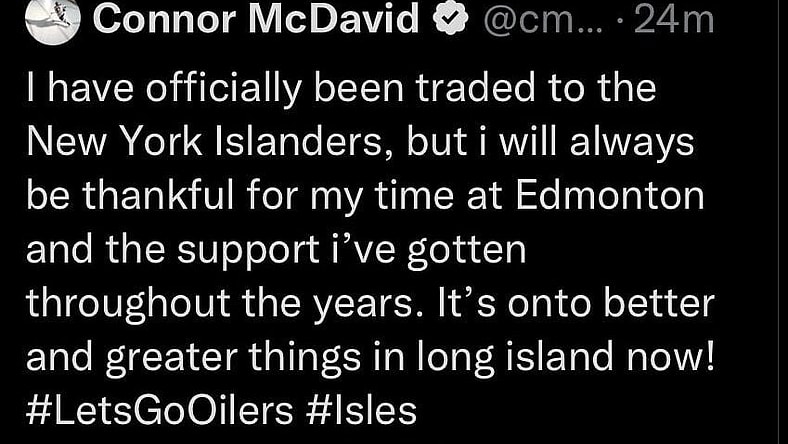Click the word "Edmonton" in the tweet
Image resolution: width=788 pixels, height=444 pixels.
(610, 196)
